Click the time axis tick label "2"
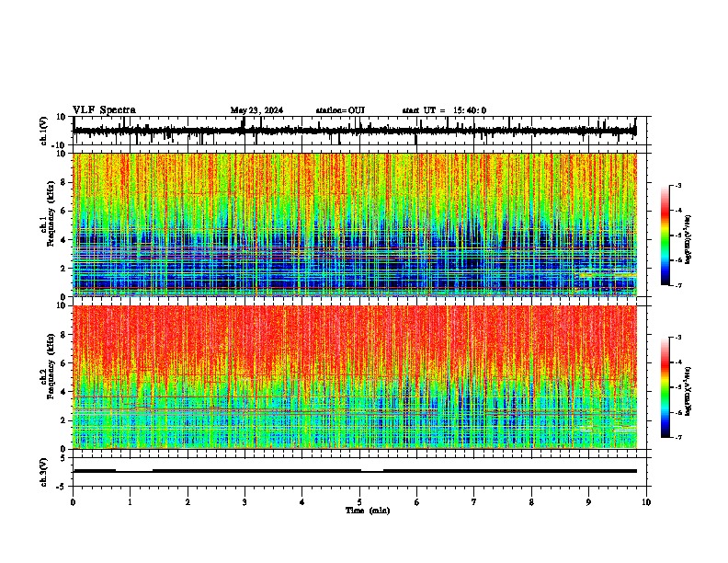This screenshot has width=728, height=563. click(188, 502)
